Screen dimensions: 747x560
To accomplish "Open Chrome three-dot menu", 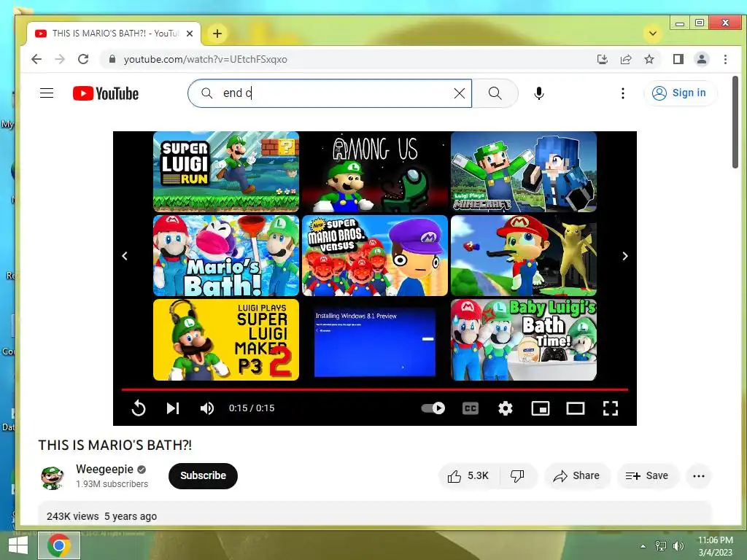I will (725, 59).
